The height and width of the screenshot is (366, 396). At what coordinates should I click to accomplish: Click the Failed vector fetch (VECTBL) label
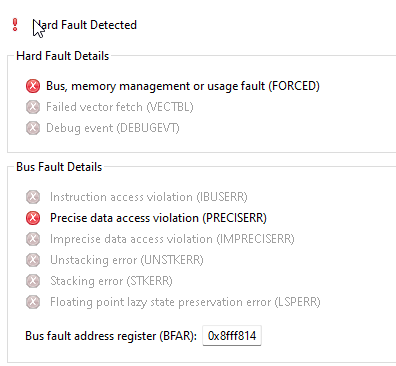pos(120,107)
